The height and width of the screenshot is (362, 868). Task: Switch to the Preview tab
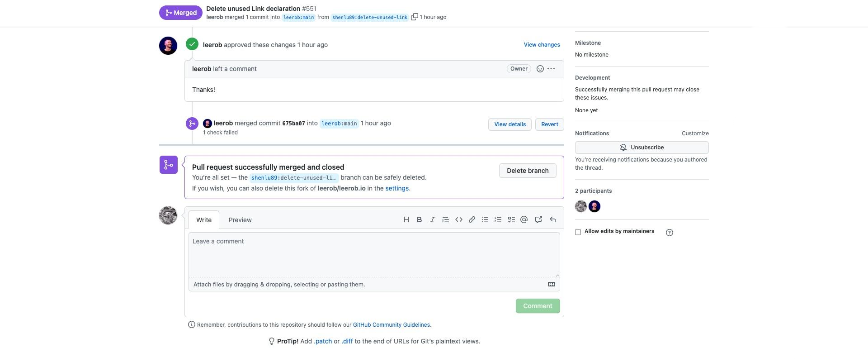pos(240,220)
